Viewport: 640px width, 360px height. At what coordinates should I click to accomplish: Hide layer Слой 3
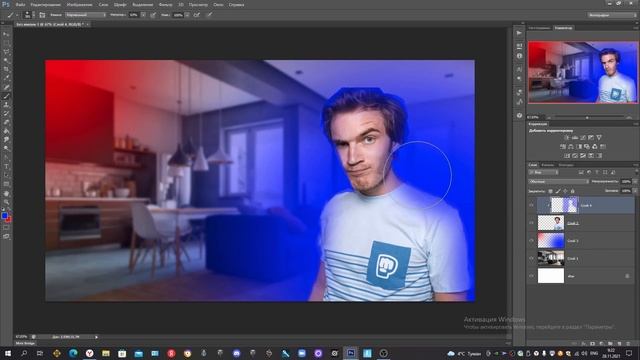pyautogui.click(x=531, y=241)
